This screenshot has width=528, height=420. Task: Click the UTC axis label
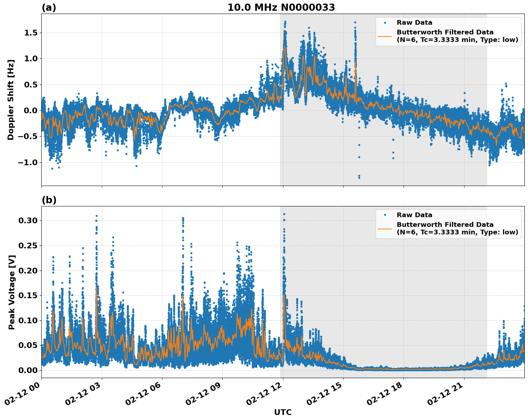[x=282, y=412]
